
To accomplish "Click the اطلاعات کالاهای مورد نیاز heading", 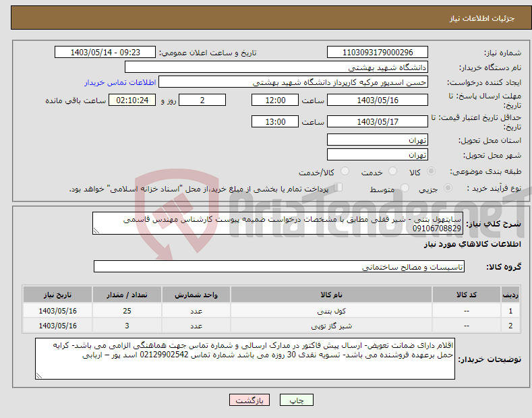I will (x=472, y=244).
